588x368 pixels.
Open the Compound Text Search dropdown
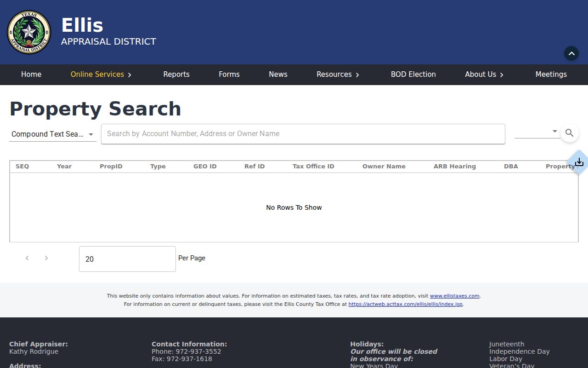[53, 134]
